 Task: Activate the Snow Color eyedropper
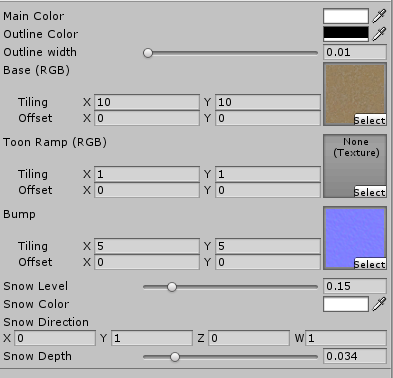[x=379, y=304]
